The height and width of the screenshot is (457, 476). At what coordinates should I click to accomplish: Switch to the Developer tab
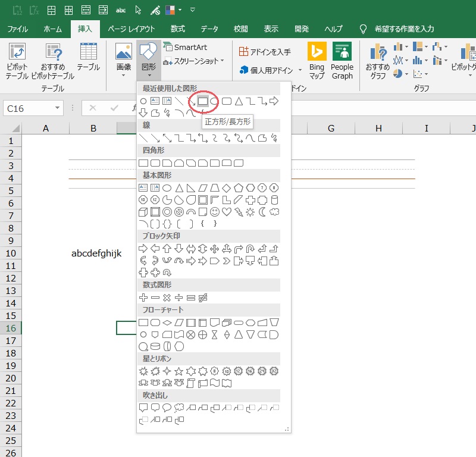coord(302,29)
